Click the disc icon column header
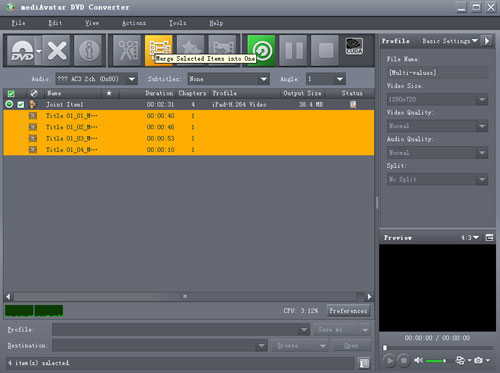500x373 pixels. (x=34, y=93)
